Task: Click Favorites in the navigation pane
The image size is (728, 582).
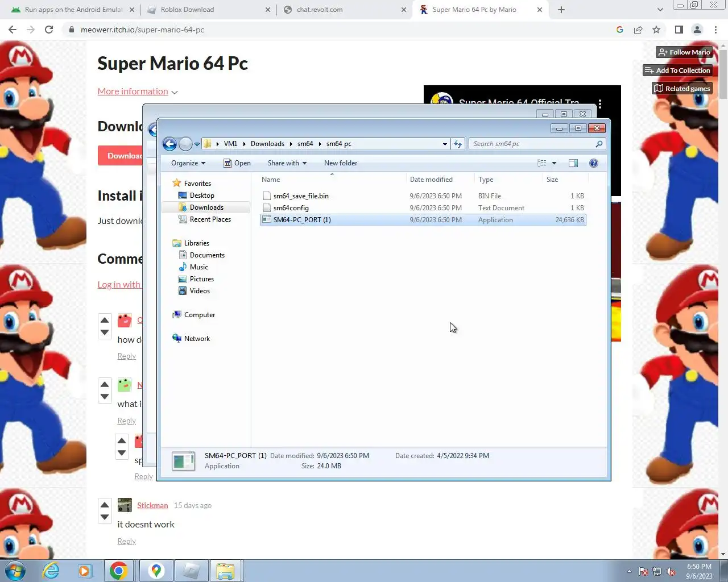Action: pos(197,184)
